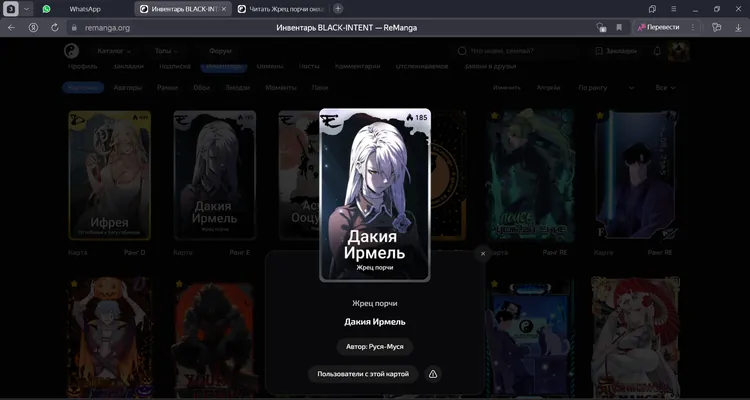Open the extensions icon beside downloads

coord(716,28)
